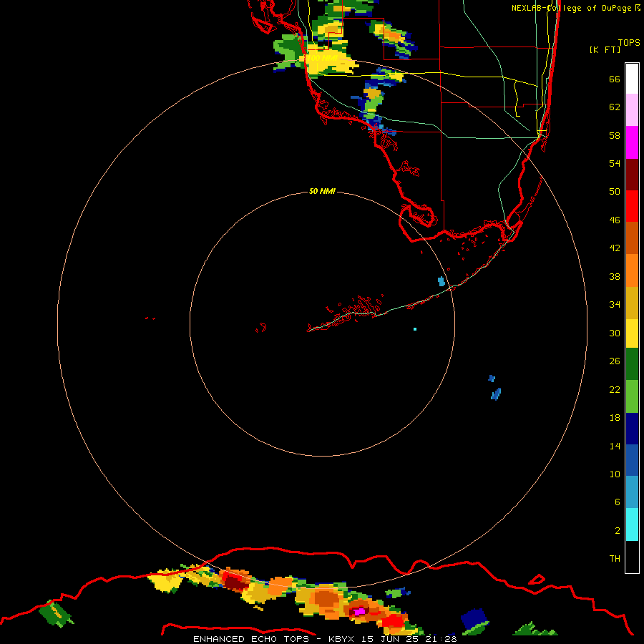Click the light green 22-26 kft swatch

point(632,396)
